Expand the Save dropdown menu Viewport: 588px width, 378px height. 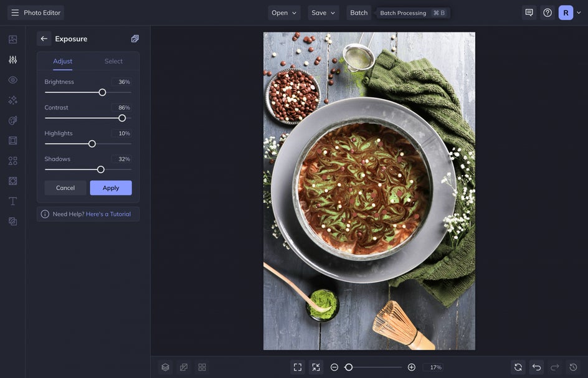(x=323, y=12)
